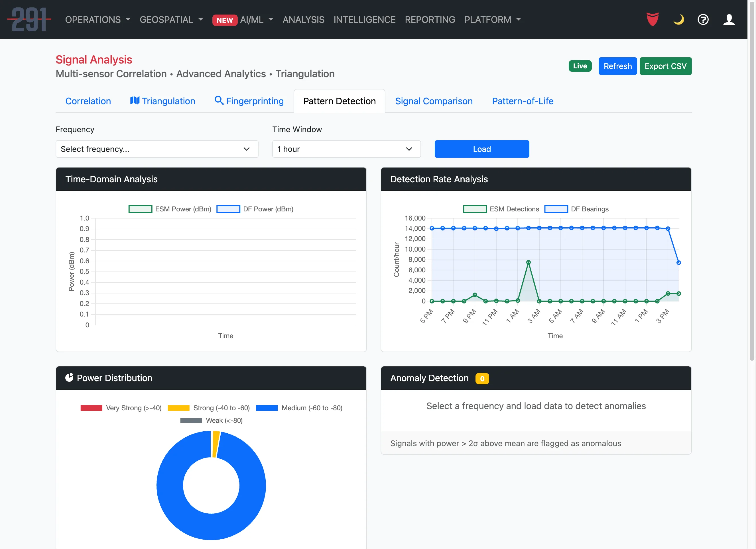Open the Select frequency dropdown

[x=157, y=149]
